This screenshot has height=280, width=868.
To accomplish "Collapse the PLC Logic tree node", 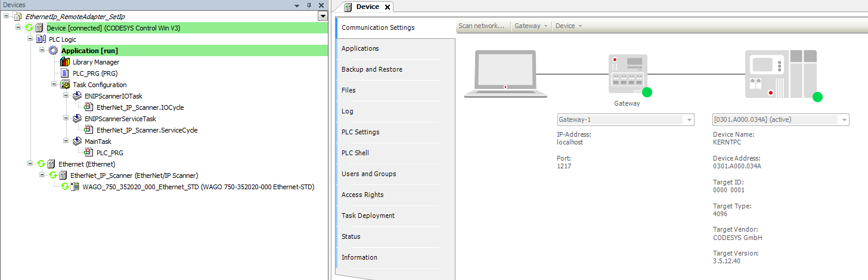I will 30,39.
